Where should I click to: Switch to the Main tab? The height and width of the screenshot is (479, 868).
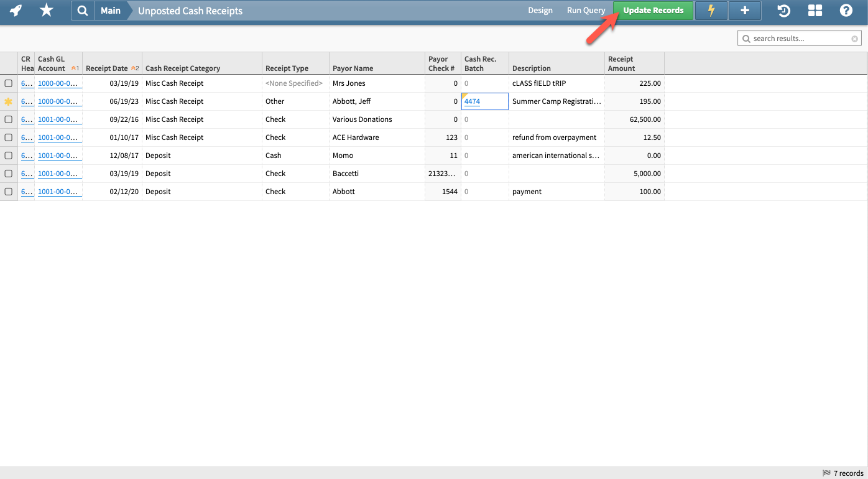(x=111, y=11)
